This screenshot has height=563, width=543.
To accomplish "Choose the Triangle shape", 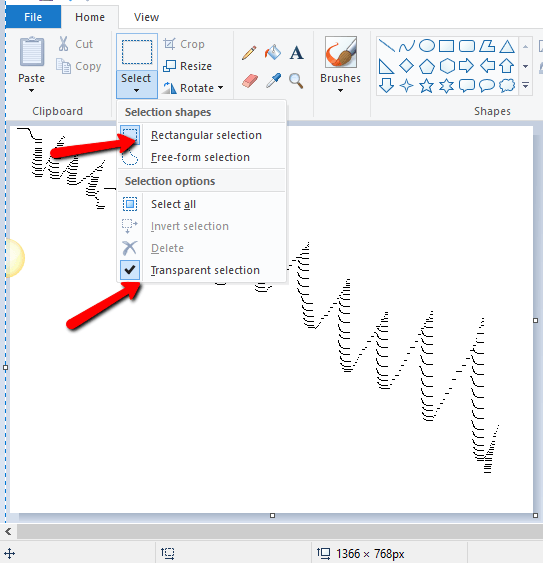I will point(507,46).
